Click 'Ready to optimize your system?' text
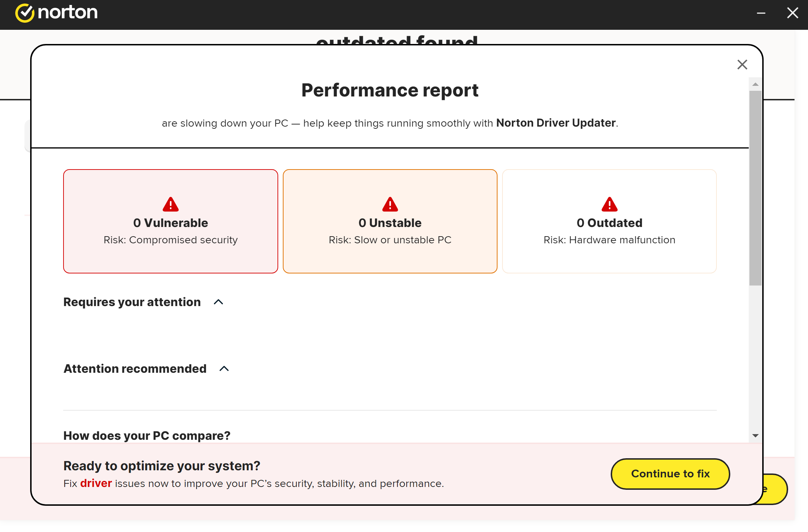808x532 pixels. [162, 466]
